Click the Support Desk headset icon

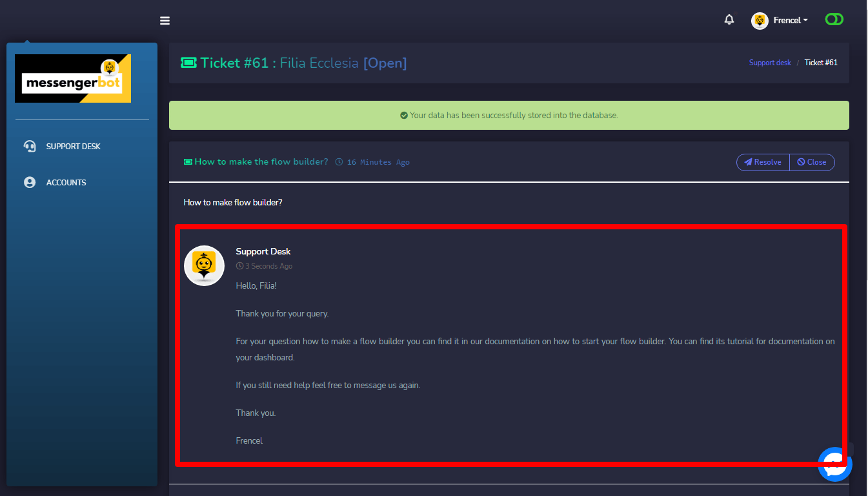pyautogui.click(x=30, y=146)
